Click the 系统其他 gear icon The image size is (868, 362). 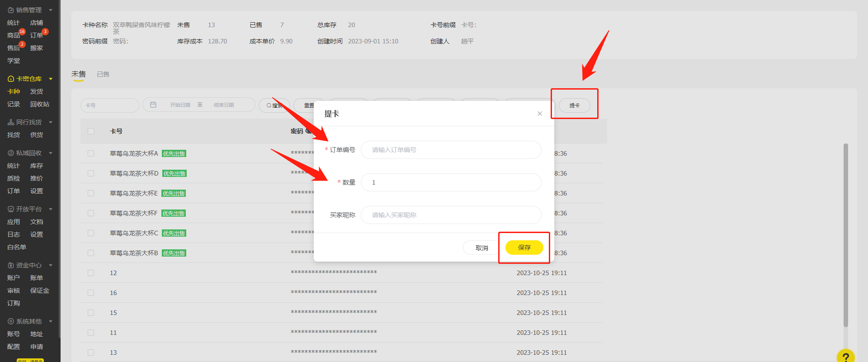[11, 321]
